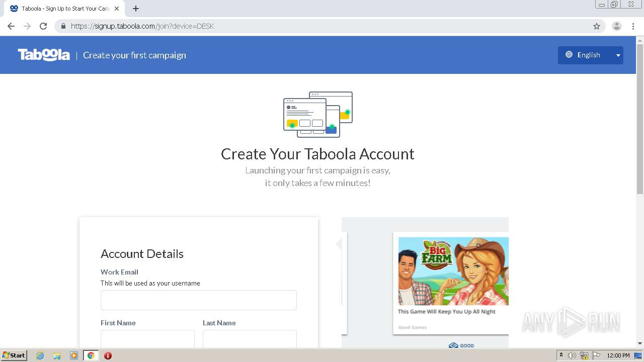Click the system tray volume icon
This screenshot has width=644, height=362.
(x=572, y=355)
